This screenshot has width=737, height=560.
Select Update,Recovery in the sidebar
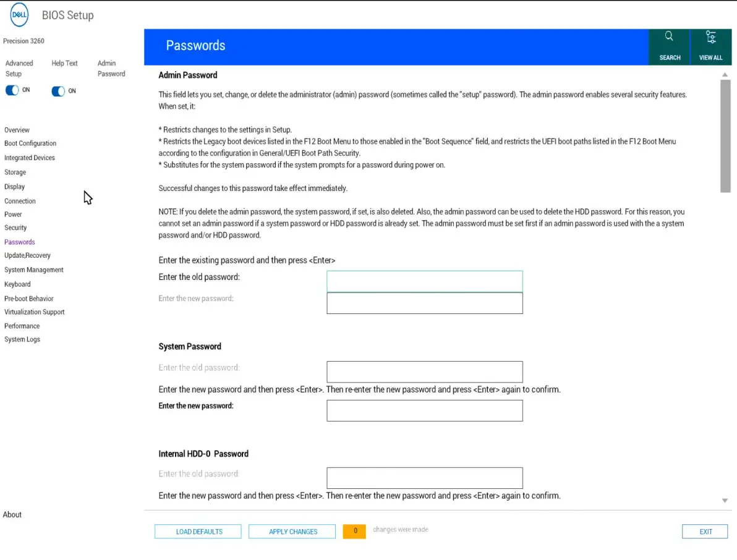(27, 255)
